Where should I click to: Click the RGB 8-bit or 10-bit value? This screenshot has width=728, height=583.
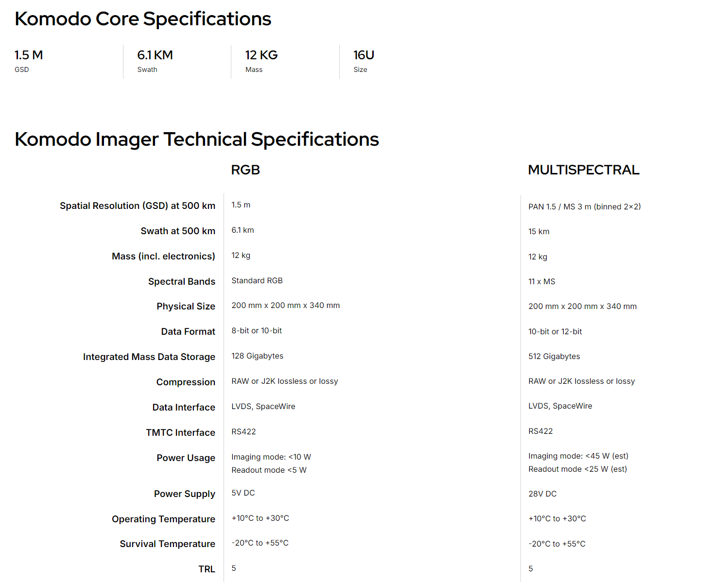click(x=257, y=330)
